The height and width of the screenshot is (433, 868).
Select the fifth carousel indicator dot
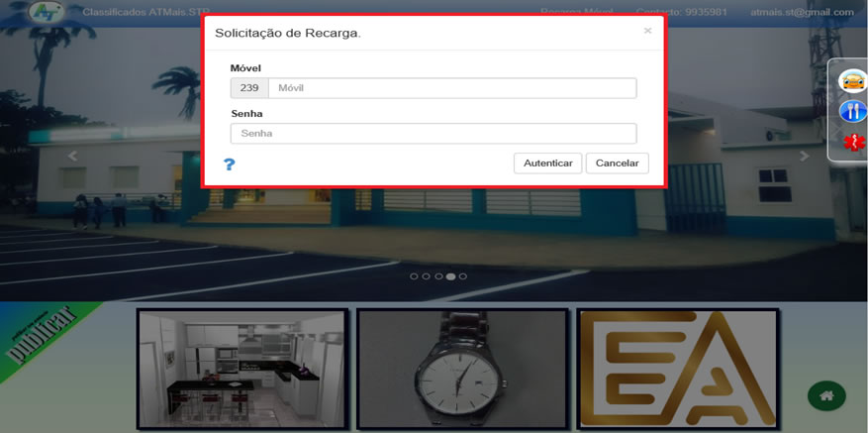pyautogui.click(x=462, y=276)
